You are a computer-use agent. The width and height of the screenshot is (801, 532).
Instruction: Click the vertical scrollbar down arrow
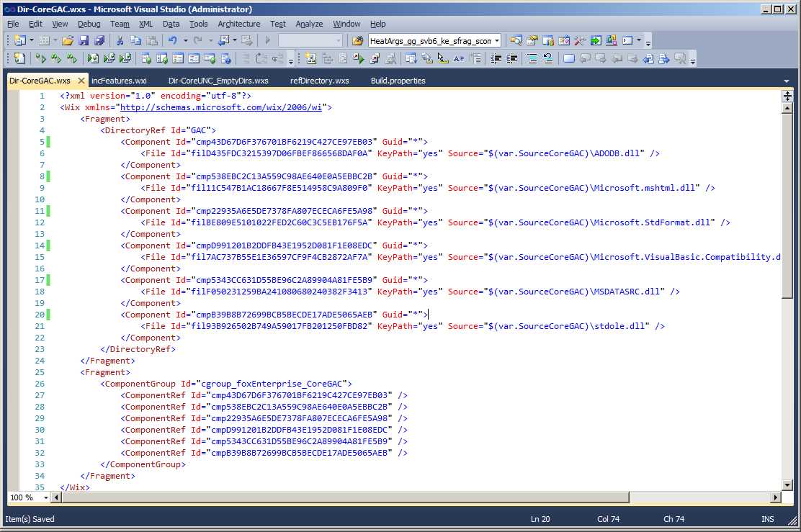click(787, 485)
